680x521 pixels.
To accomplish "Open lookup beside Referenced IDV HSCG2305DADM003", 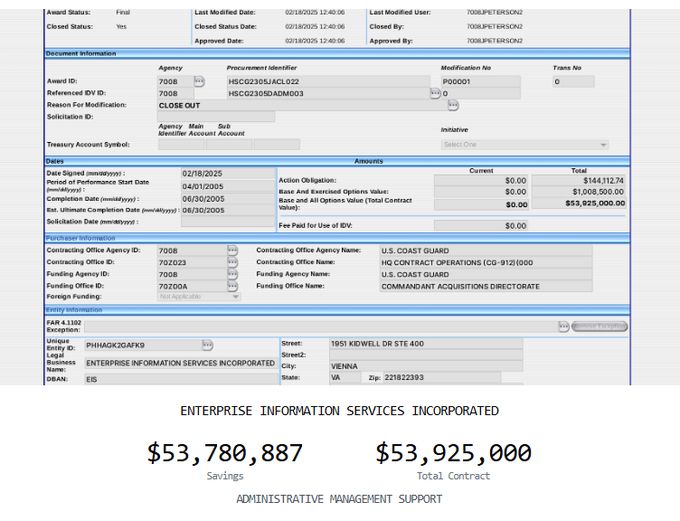I will click(435, 93).
